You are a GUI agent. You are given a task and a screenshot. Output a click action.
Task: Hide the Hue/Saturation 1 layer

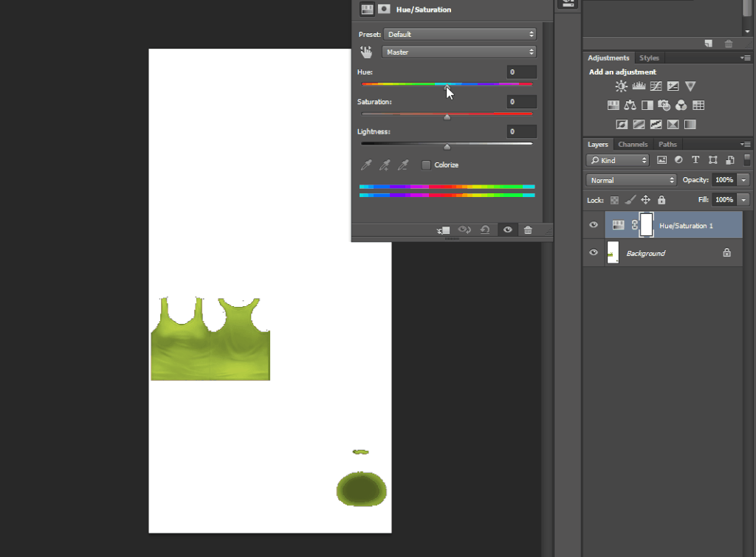[594, 225]
